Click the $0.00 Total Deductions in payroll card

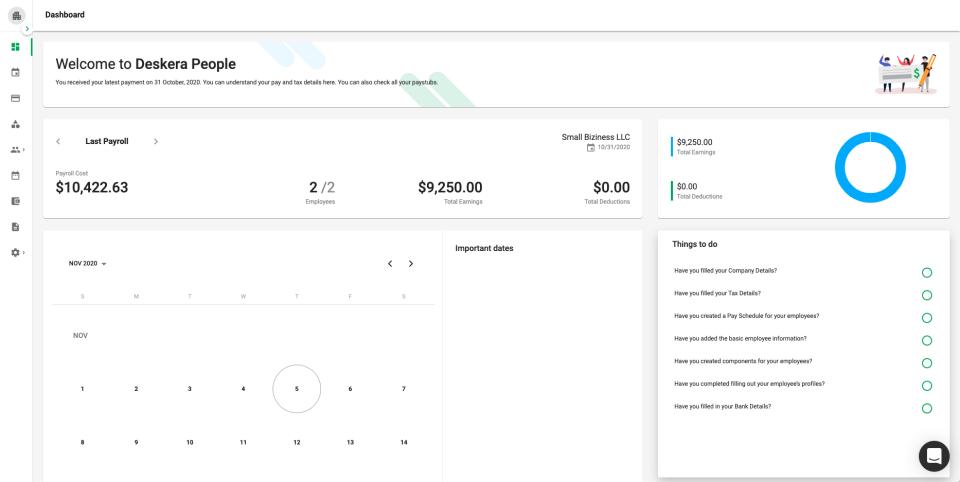click(x=611, y=187)
